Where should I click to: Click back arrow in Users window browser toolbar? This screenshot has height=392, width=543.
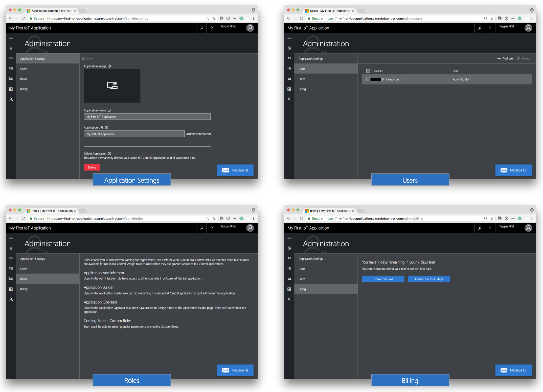tap(288, 18)
